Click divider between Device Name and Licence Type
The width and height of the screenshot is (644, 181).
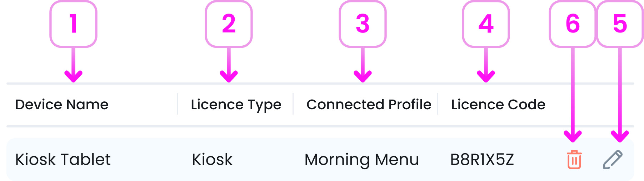tap(177, 104)
